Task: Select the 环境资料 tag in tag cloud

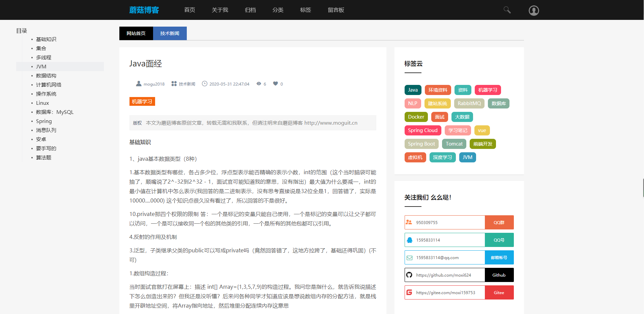Action: click(x=438, y=90)
